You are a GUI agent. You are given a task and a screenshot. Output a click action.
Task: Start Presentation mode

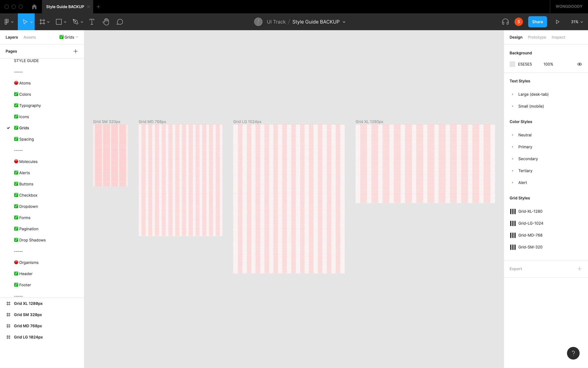557,22
